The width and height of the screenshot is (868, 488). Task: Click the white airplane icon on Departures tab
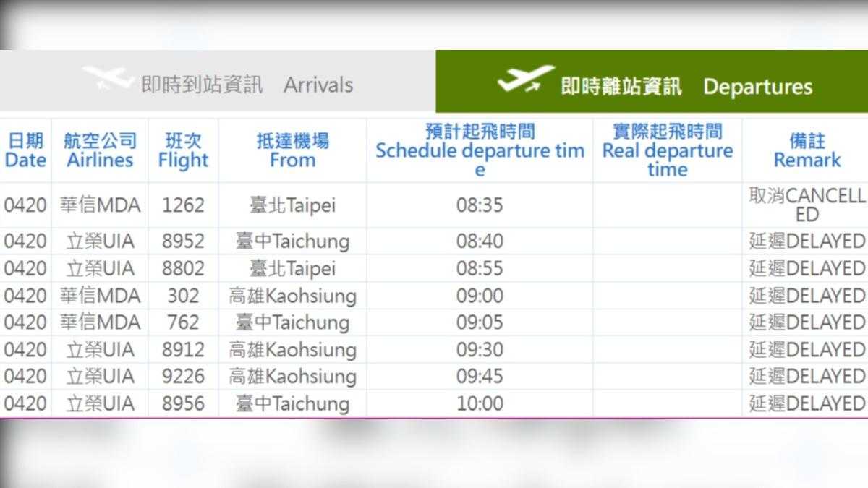tap(523, 80)
